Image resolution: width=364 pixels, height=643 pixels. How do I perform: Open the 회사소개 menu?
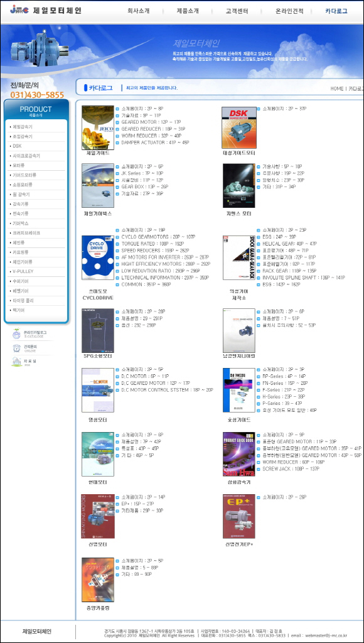pyautogui.click(x=138, y=11)
